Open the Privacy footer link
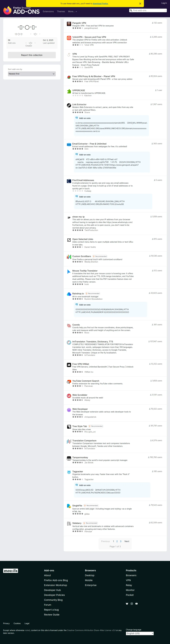170x644 pixels. [x=6, y=623]
